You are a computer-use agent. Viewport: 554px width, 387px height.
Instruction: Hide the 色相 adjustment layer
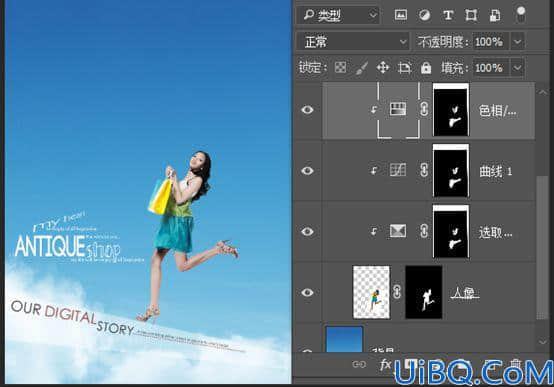point(307,110)
